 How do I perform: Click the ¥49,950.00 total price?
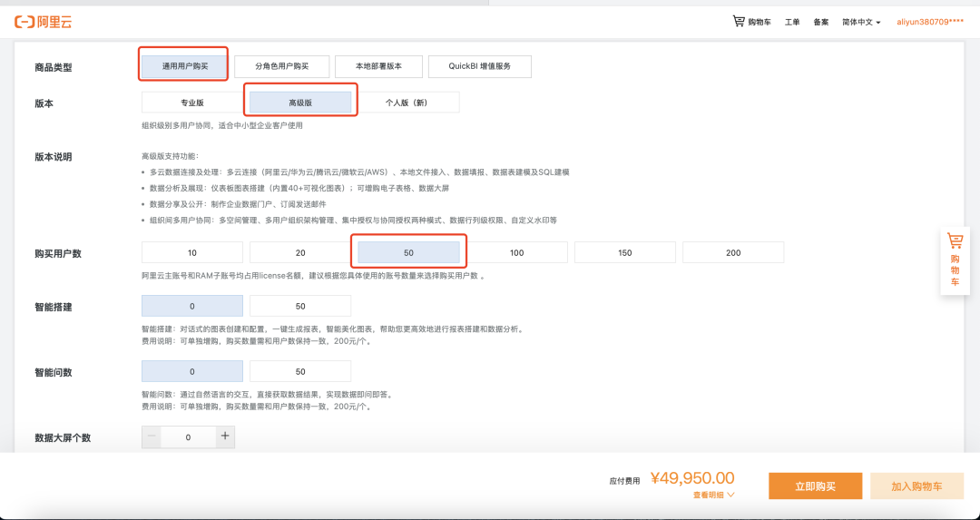point(691,478)
